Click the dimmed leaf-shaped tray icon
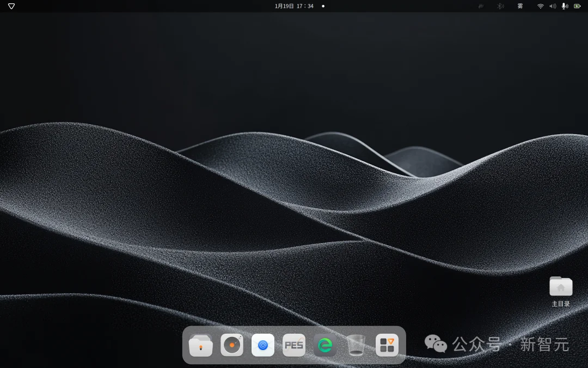This screenshot has height=368, width=588. [481, 6]
